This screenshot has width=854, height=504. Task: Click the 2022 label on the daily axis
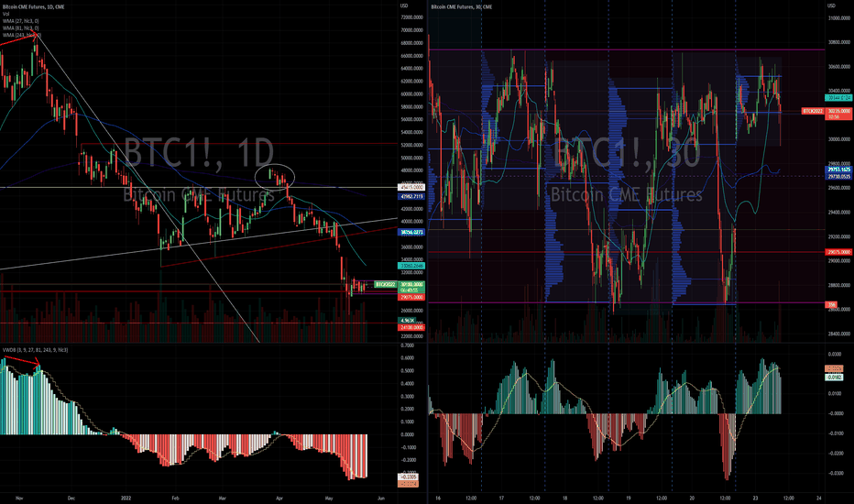[x=126, y=498]
